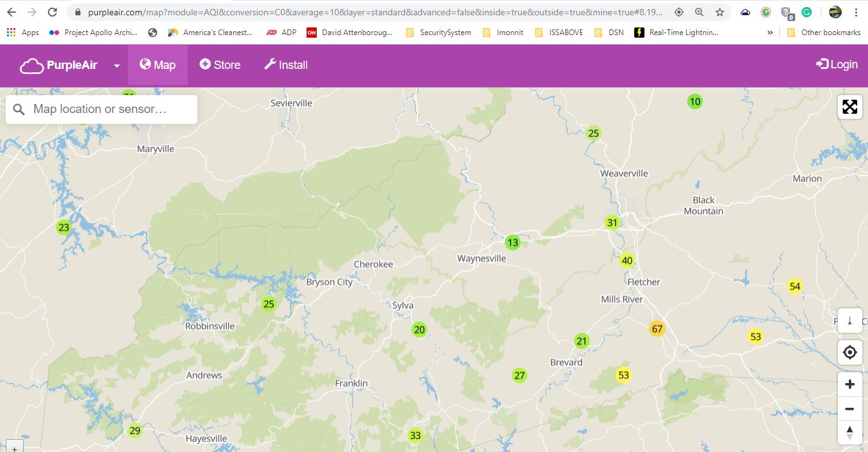The image size is (868, 452).
Task: Click the orange sensor marker showing 67
Action: click(657, 328)
